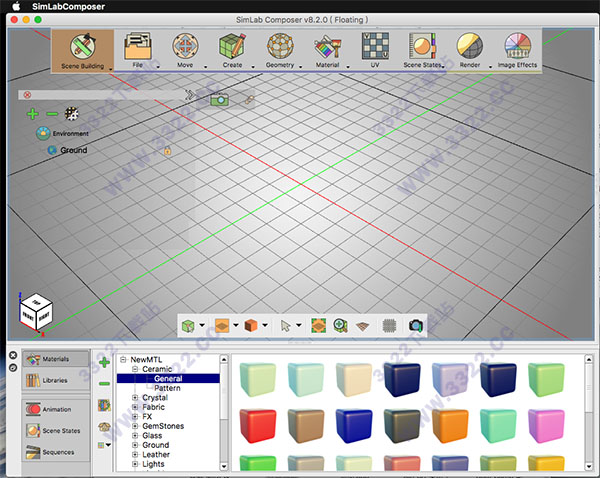Image resolution: width=600 pixels, height=478 pixels.
Task: Open the Material tools
Action: tap(328, 51)
